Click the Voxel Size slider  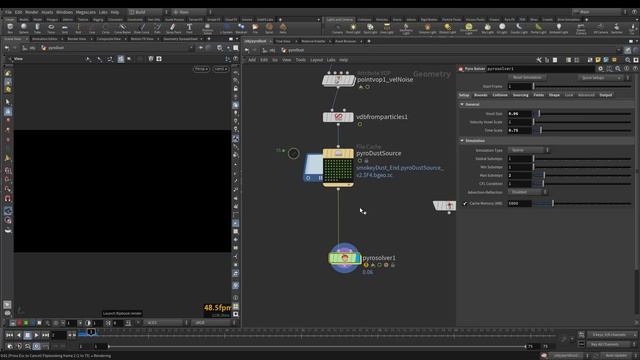pyautogui.click(x=583, y=114)
